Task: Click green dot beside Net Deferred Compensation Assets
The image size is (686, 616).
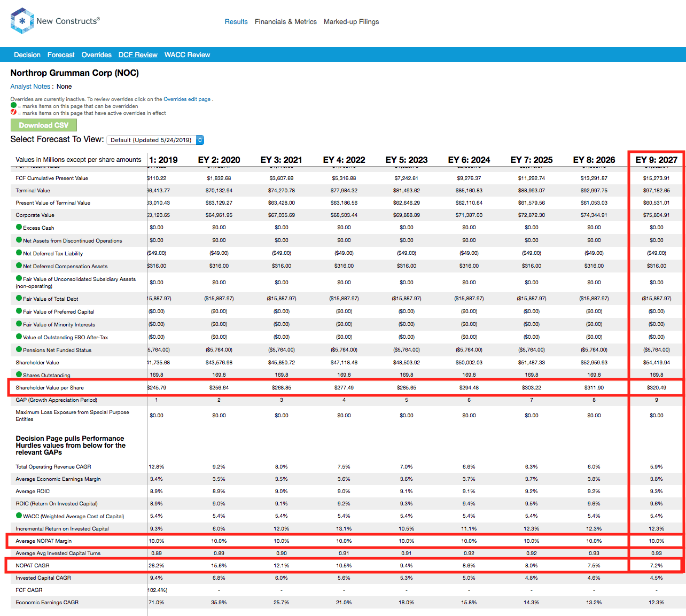Action: pos(19,266)
